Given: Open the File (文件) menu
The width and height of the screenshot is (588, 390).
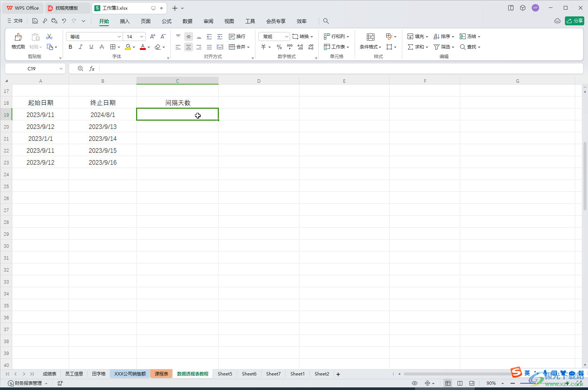Looking at the screenshot, I should click(15, 21).
